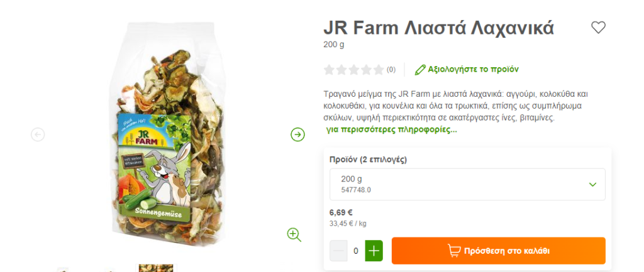Screen dimensions: 644x272
Task: Decrease quantity with minus button
Action: pos(338,251)
